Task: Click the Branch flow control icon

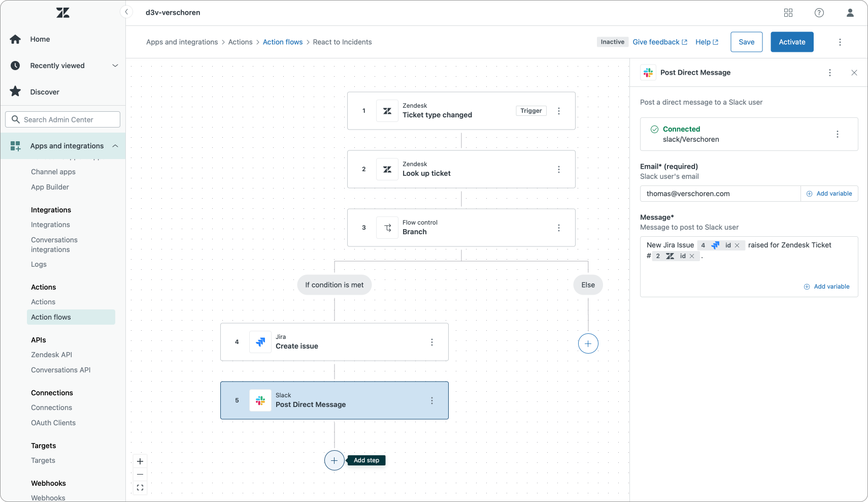Action: pyautogui.click(x=387, y=228)
